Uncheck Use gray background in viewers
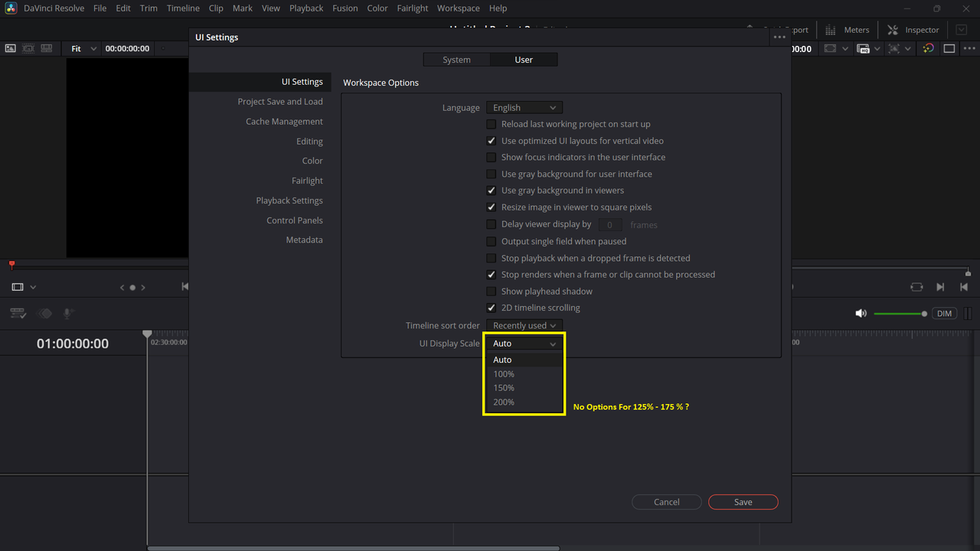 click(x=492, y=191)
